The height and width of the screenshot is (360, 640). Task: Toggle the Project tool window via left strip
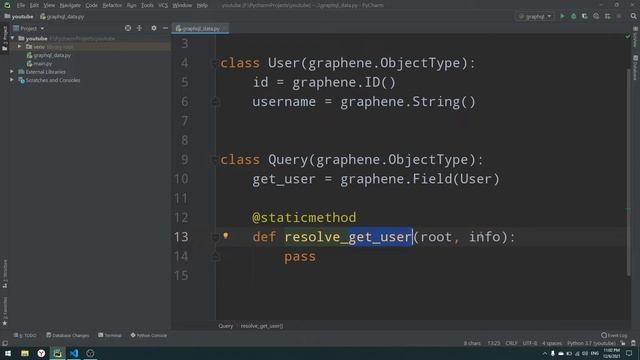5,38
